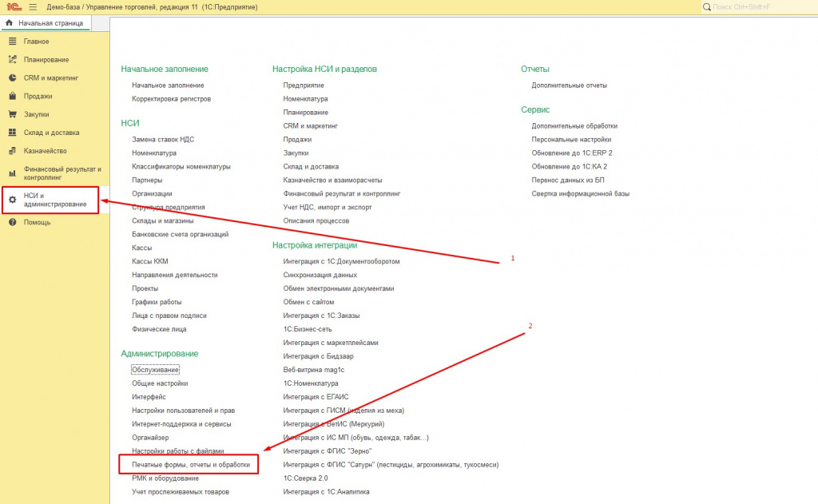Open Графики работы
The width and height of the screenshot is (818, 504).
[157, 302]
